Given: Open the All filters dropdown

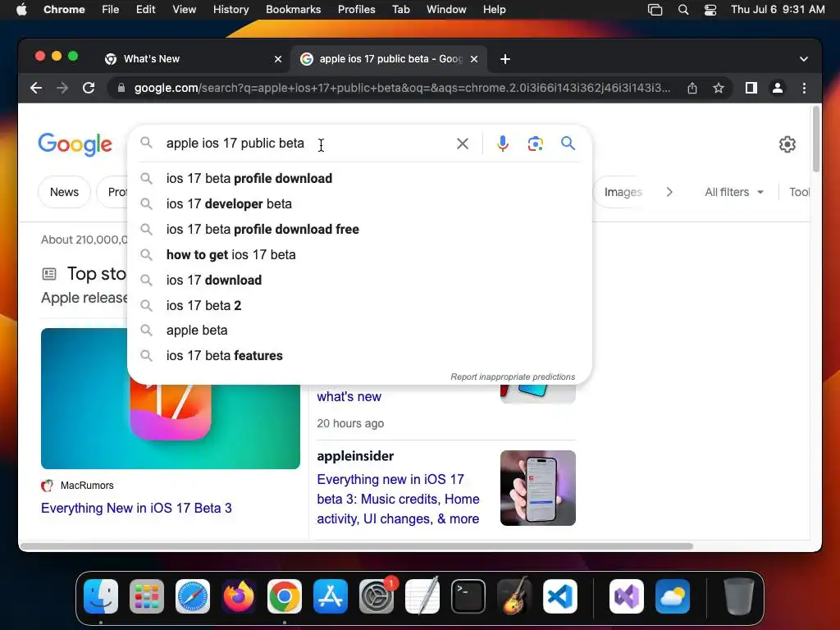Looking at the screenshot, I should (734, 192).
